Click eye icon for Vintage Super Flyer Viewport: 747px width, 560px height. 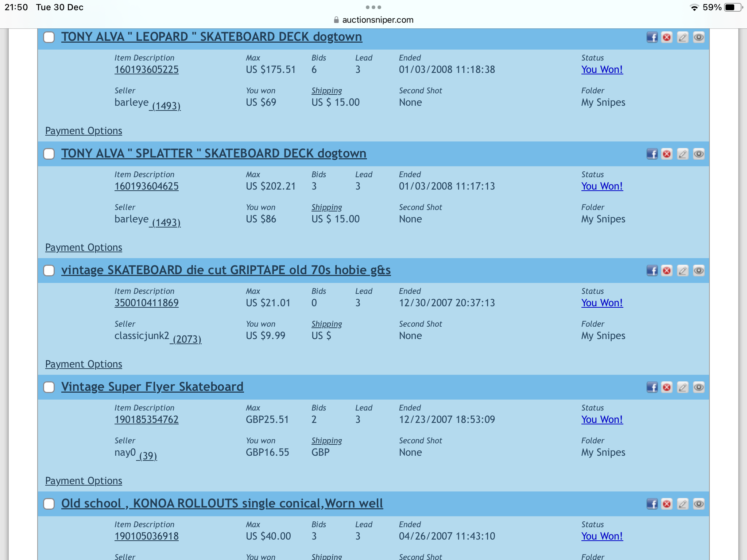click(698, 387)
